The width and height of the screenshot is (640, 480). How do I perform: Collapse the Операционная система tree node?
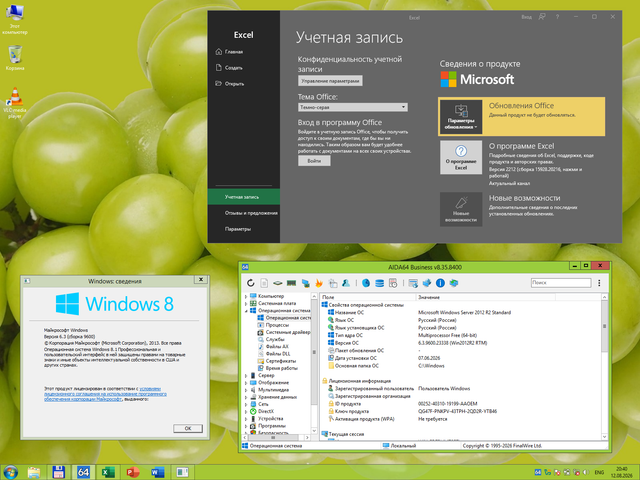tap(246, 311)
